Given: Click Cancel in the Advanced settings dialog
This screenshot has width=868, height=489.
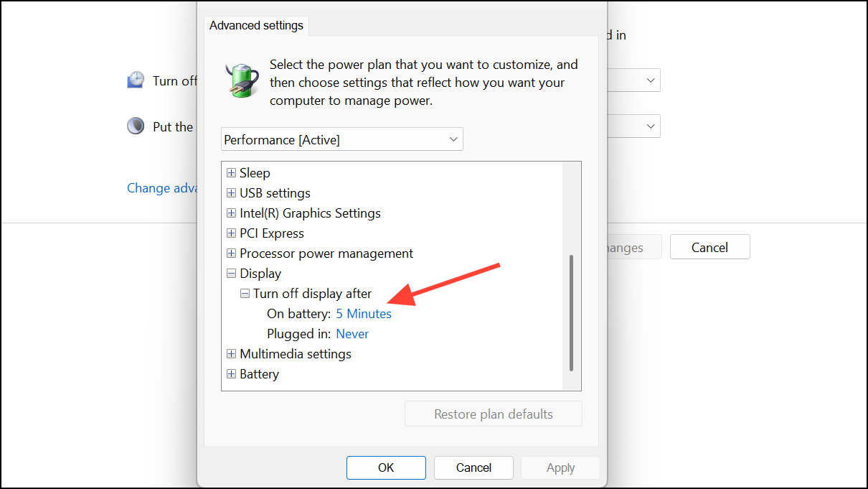Looking at the screenshot, I should pyautogui.click(x=473, y=467).
